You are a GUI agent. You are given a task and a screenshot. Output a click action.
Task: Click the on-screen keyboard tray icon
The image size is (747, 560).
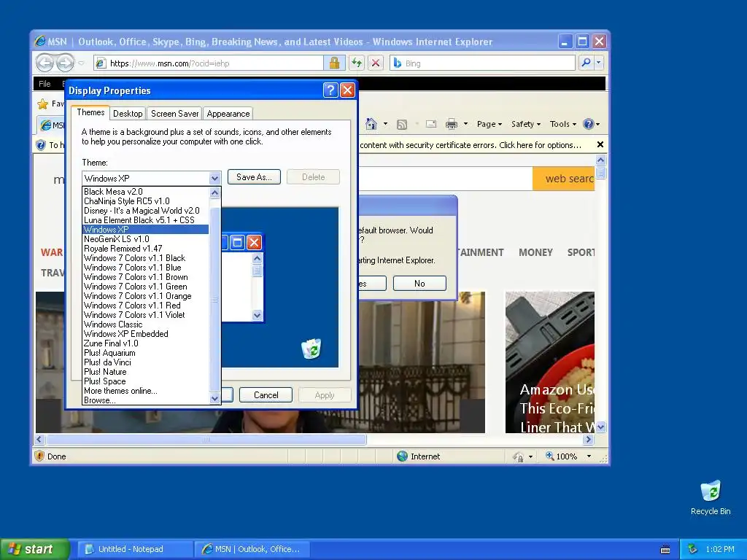click(665, 550)
